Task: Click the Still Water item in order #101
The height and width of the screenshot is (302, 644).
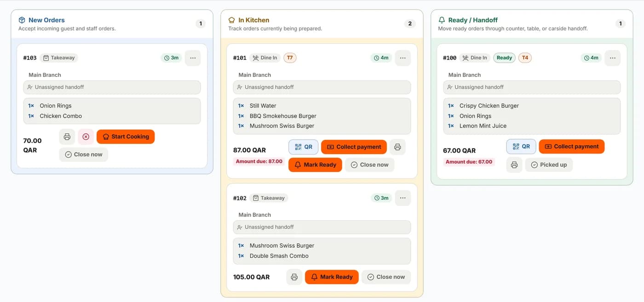Action: pyautogui.click(x=263, y=106)
